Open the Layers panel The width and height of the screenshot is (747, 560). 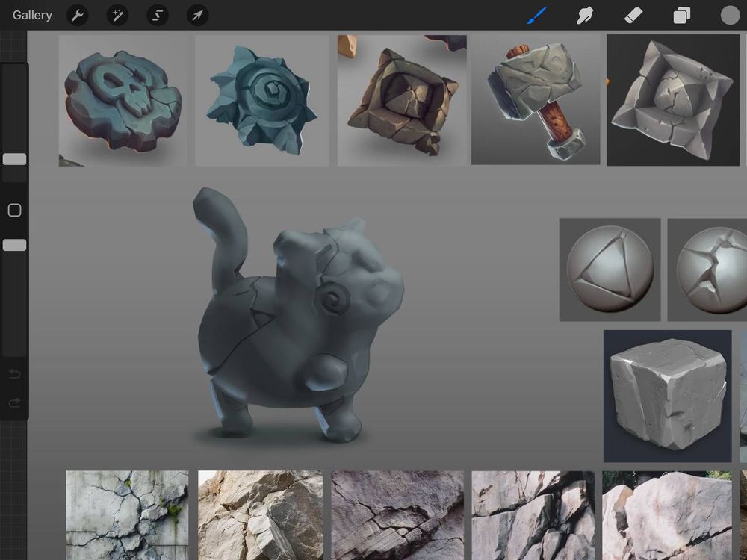coord(682,15)
